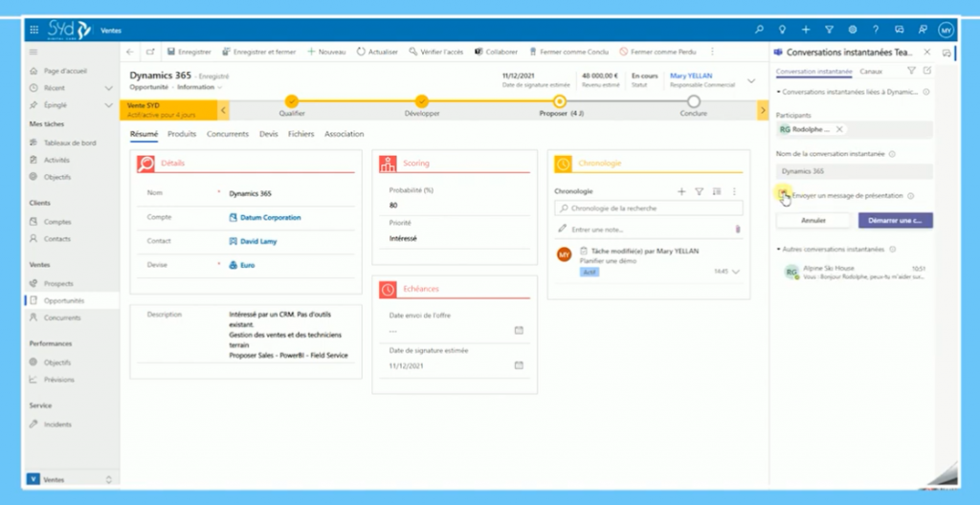The height and width of the screenshot is (505, 980).
Task: Expand the Épinglé sidebar section
Action: 109,105
